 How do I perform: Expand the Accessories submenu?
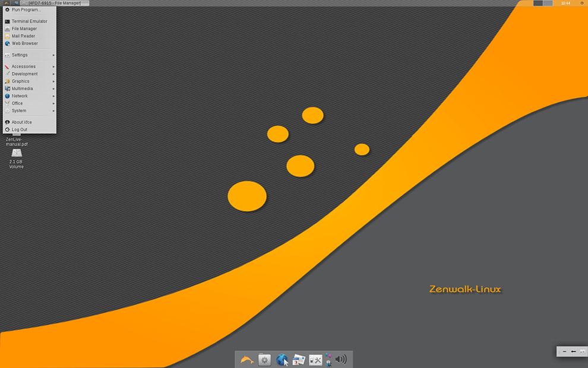[30, 67]
